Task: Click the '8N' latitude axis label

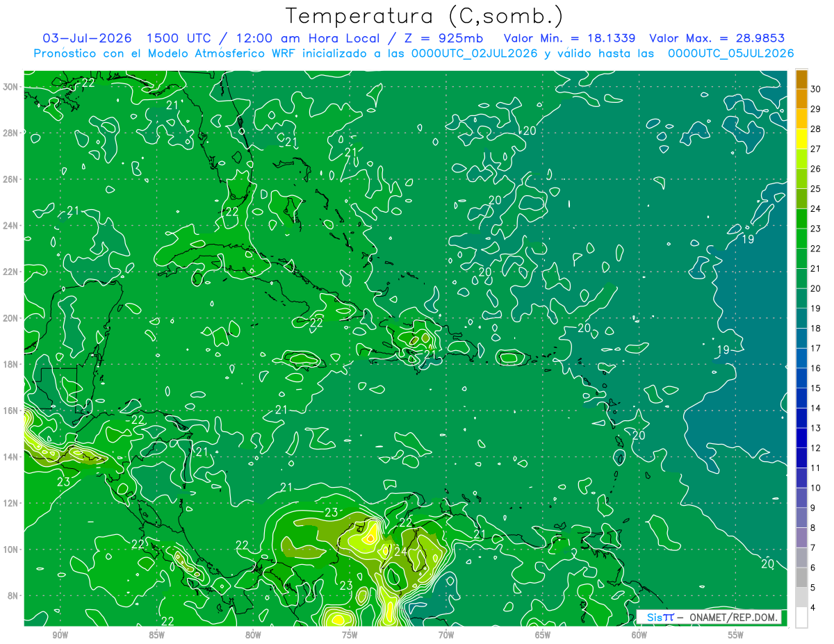Action: point(13,596)
